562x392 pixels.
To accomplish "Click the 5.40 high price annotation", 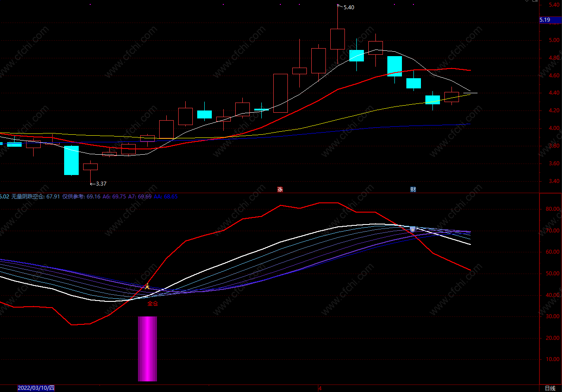I will (349, 8).
